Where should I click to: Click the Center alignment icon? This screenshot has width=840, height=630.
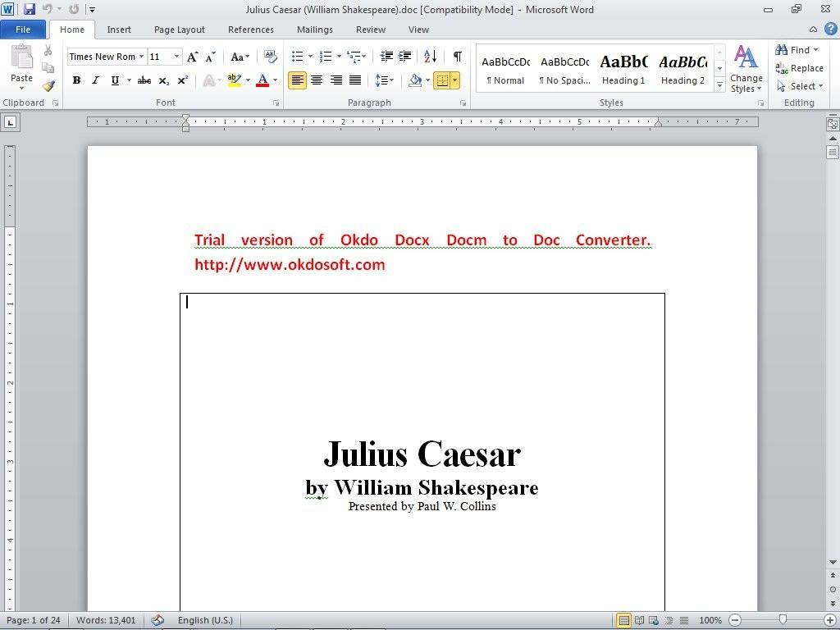tap(317, 80)
